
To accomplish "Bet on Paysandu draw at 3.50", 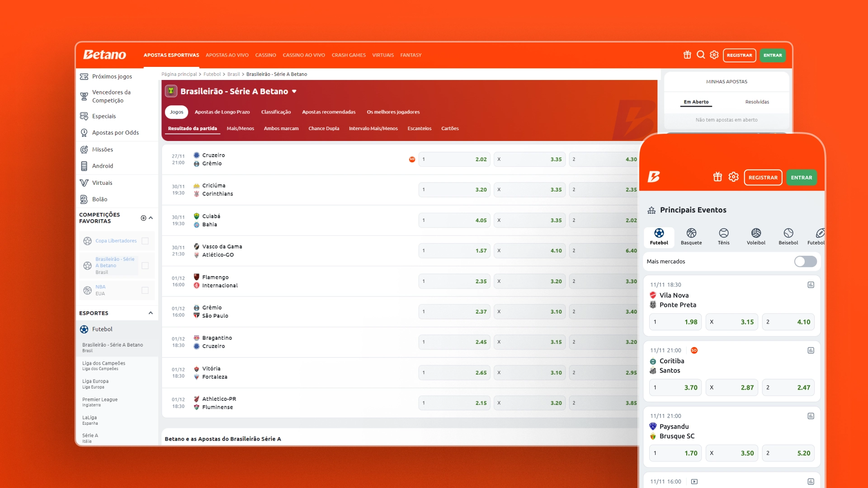I will tap(731, 453).
